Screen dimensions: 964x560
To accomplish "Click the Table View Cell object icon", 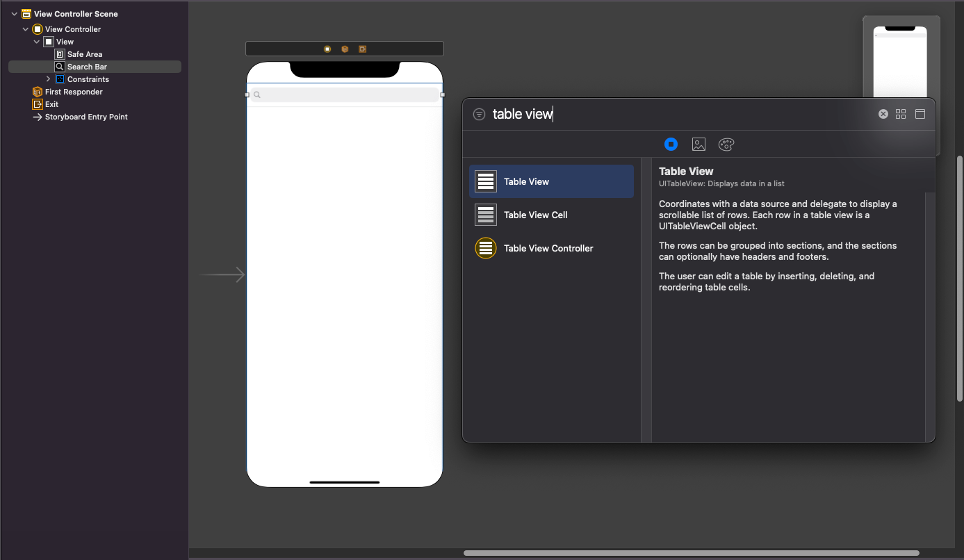I will [486, 215].
